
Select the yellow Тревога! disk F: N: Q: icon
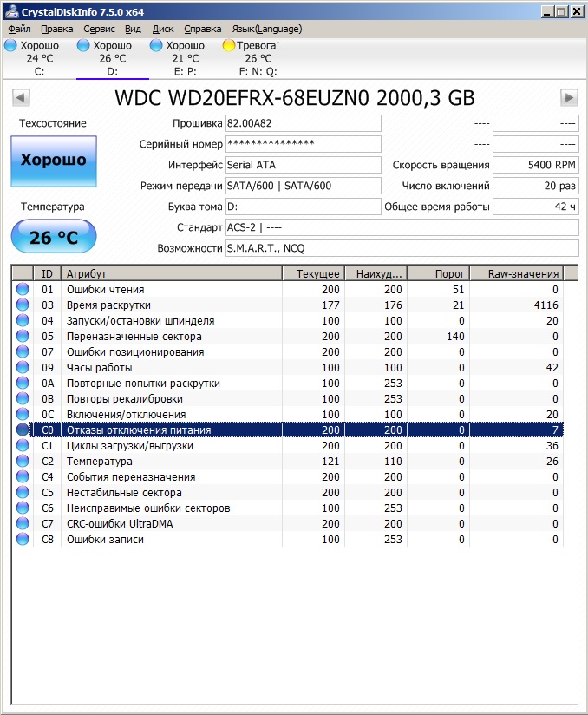tap(228, 45)
